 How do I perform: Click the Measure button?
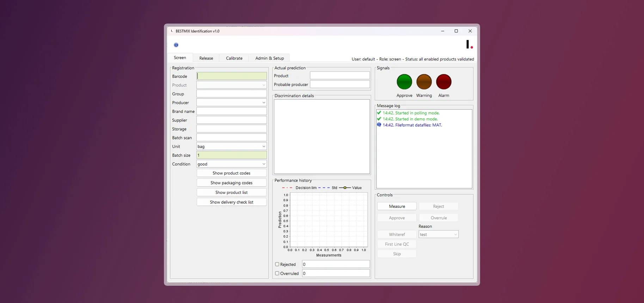[x=397, y=206]
